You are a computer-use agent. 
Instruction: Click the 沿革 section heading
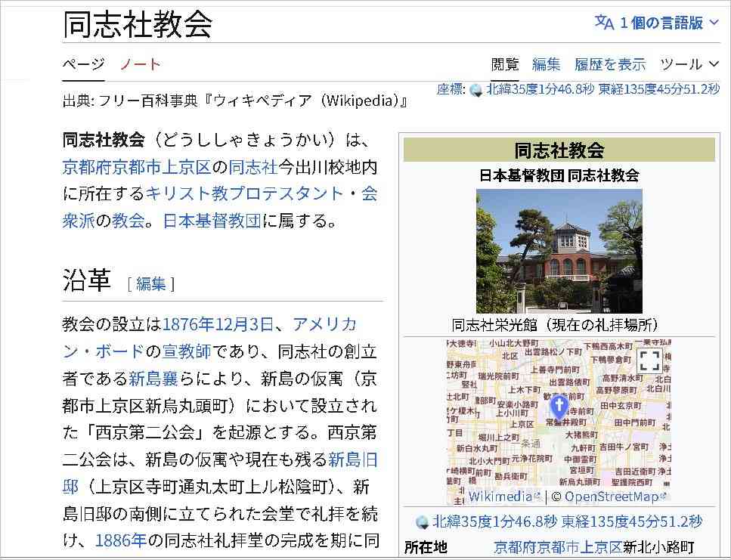tap(87, 280)
